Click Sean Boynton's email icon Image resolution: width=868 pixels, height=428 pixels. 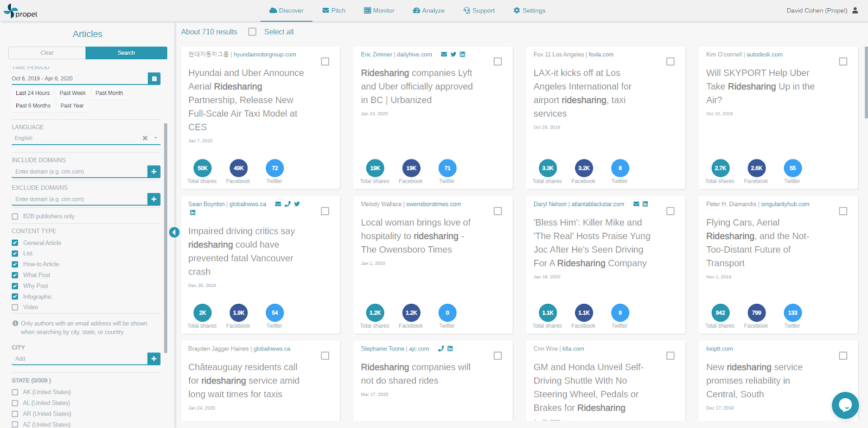[x=278, y=204]
